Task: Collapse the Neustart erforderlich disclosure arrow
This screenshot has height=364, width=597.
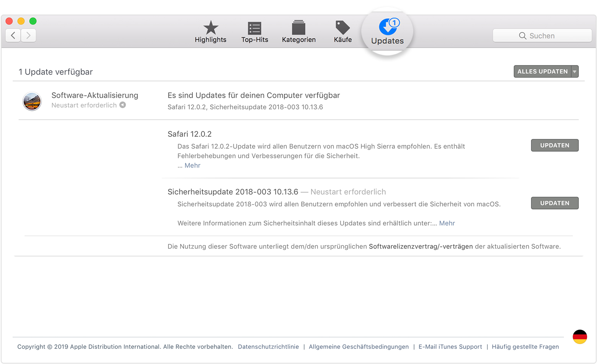Action: [122, 105]
